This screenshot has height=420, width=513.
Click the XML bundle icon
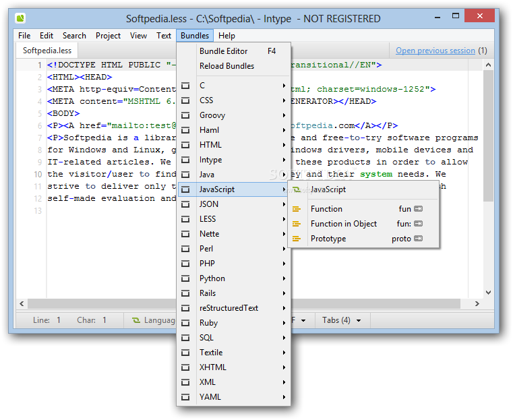185,382
